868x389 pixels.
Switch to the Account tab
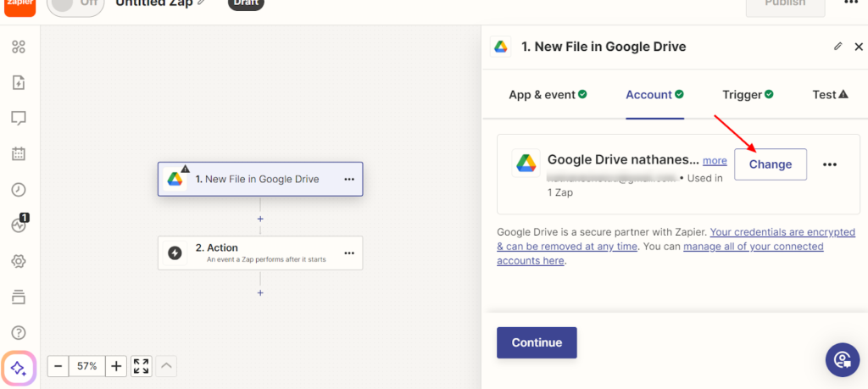(x=655, y=95)
